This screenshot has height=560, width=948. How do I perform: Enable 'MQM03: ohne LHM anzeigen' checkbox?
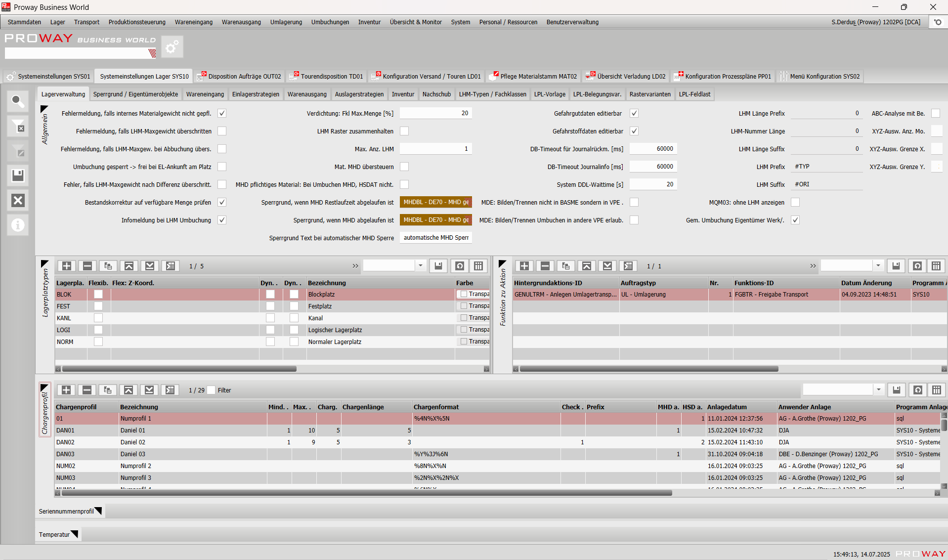click(795, 202)
